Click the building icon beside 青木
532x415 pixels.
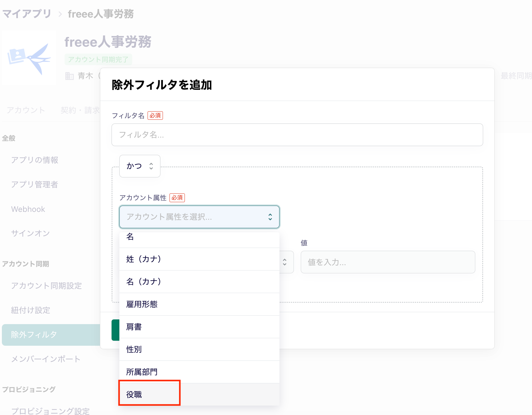click(69, 76)
